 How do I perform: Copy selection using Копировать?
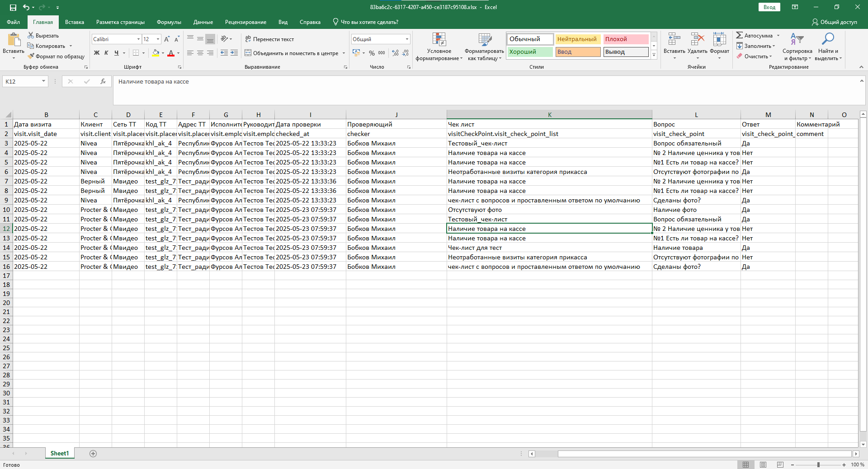pos(46,46)
